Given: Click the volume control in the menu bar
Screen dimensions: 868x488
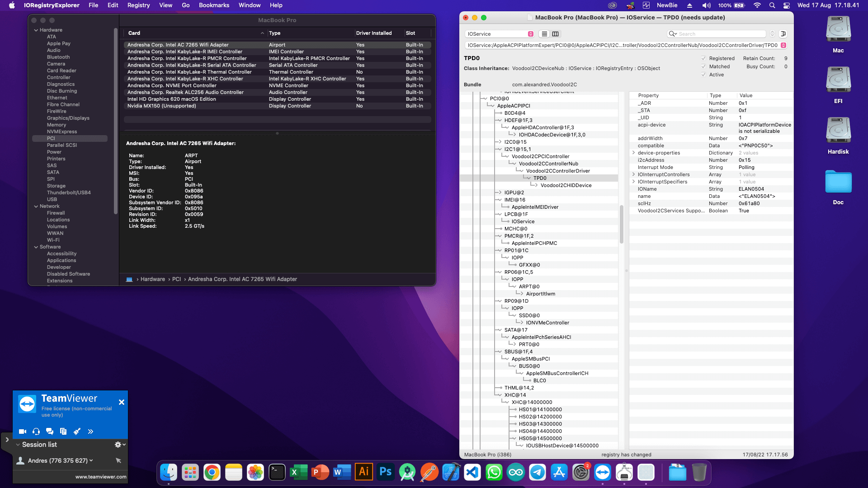Looking at the screenshot, I should click(x=706, y=5).
